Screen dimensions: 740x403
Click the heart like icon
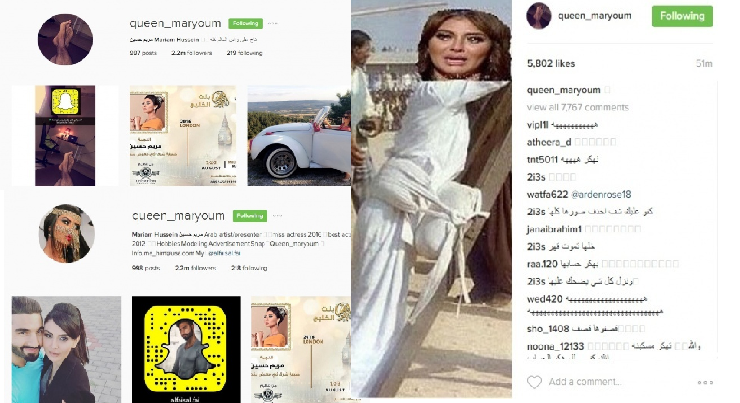pyautogui.click(x=534, y=382)
